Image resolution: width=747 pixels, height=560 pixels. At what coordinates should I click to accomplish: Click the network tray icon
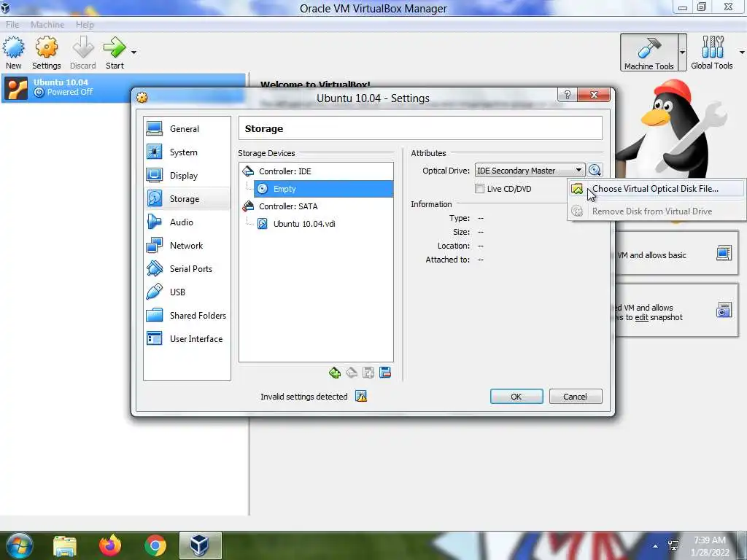coord(673,545)
